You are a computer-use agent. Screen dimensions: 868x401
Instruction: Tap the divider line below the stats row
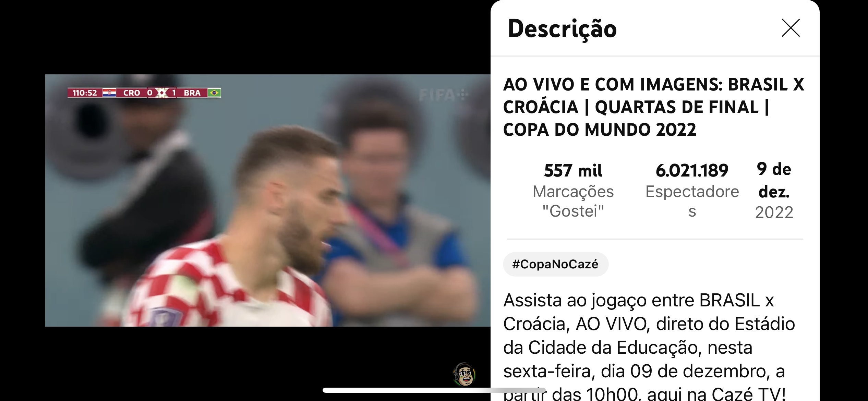click(x=655, y=239)
